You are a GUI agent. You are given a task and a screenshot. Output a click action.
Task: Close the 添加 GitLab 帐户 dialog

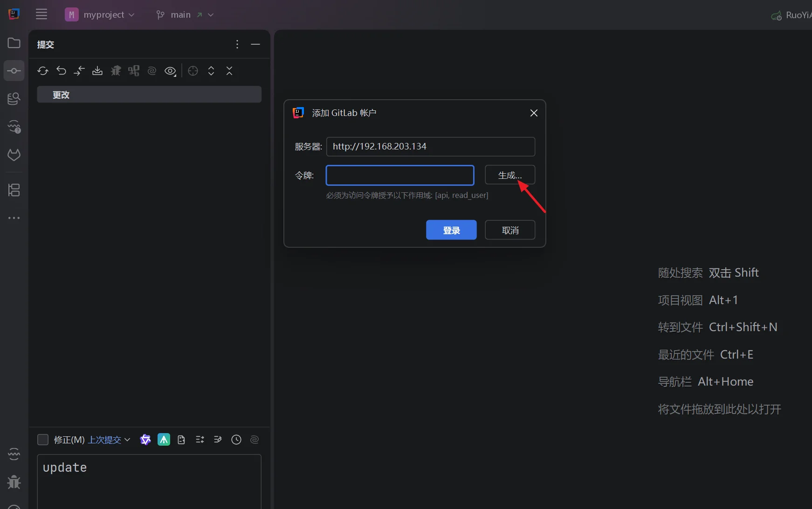tap(534, 113)
